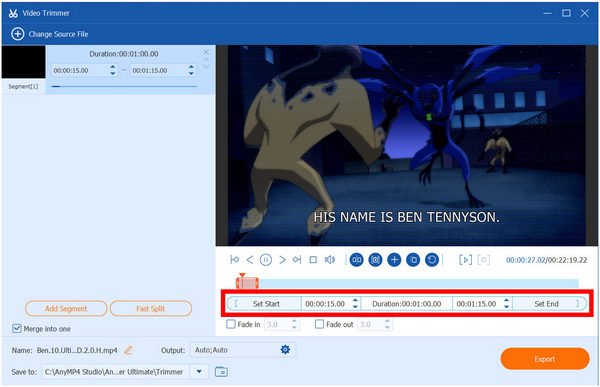Open output settings gear icon

[x=285, y=349]
